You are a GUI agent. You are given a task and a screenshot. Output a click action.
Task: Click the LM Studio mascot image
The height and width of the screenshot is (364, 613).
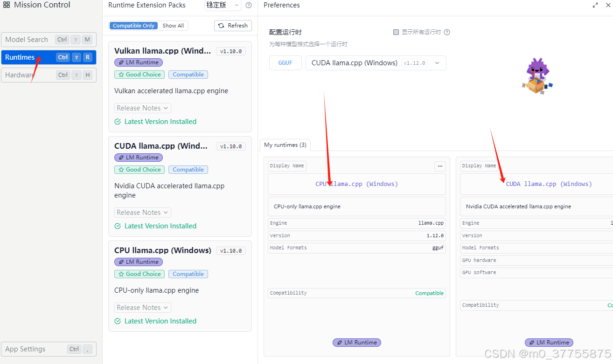coord(537,76)
